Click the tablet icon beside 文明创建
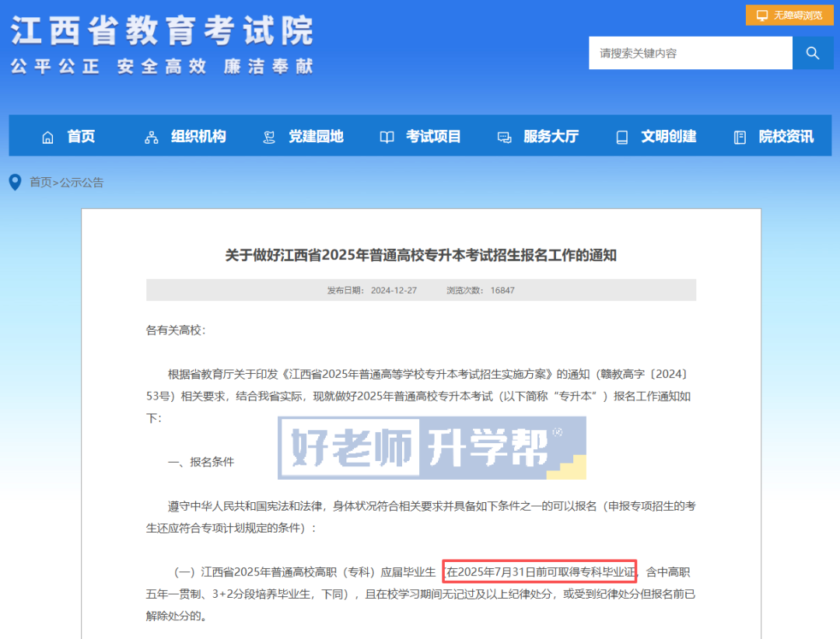The height and width of the screenshot is (639, 840). 622,138
